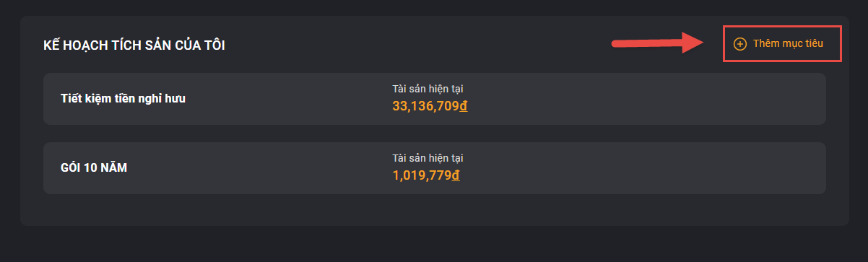Click the red arrowhead tip
The image size is (868, 262).
[x=702, y=43]
